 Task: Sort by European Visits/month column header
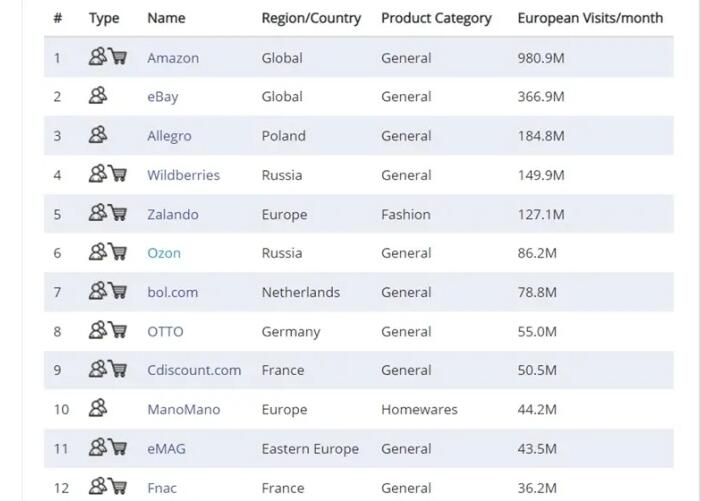tap(590, 18)
